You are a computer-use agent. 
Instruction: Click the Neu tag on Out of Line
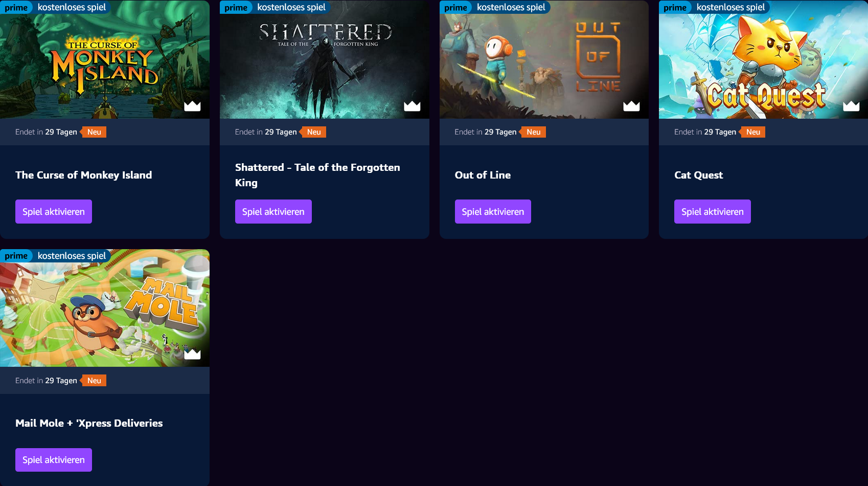tap(533, 132)
